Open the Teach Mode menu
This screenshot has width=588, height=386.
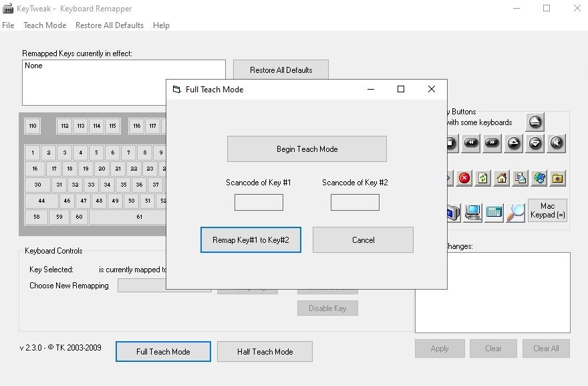[45, 25]
